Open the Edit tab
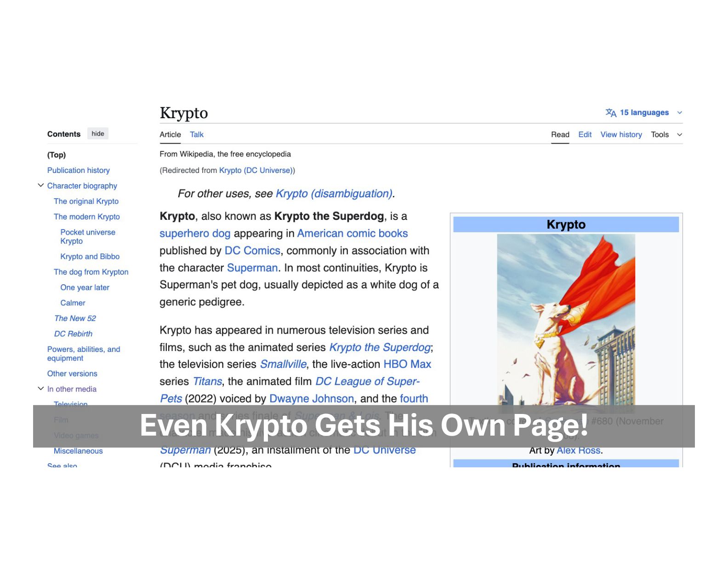The height and width of the screenshot is (563, 728). pyautogui.click(x=585, y=135)
